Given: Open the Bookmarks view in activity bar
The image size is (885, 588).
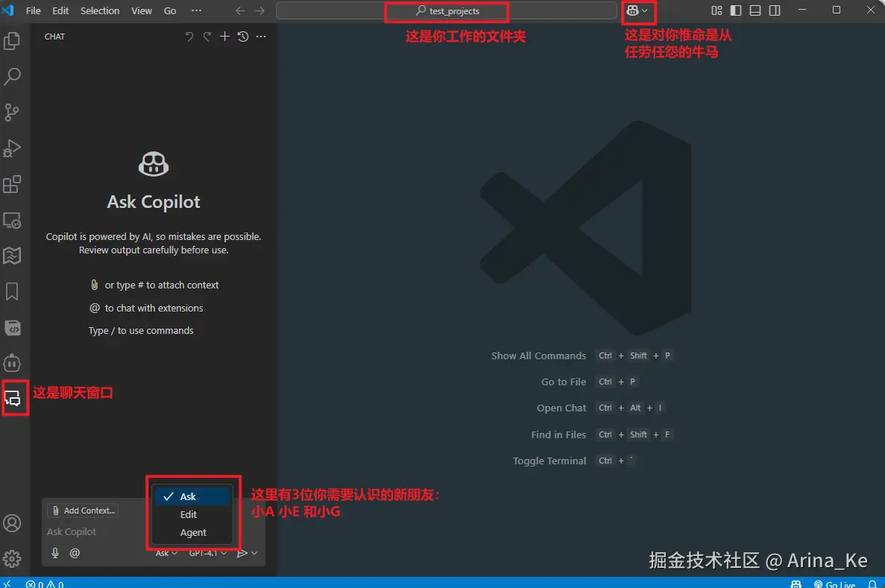Looking at the screenshot, I should click(12, 291).
